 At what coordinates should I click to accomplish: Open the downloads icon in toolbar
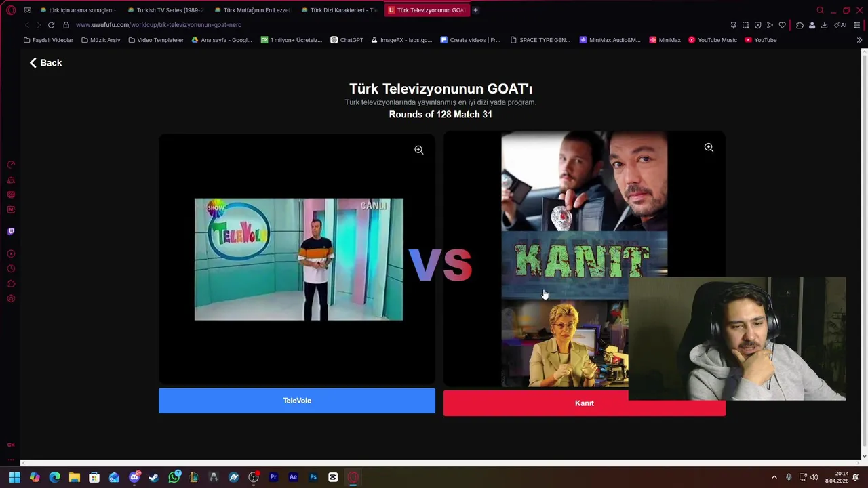coord(824,25)
